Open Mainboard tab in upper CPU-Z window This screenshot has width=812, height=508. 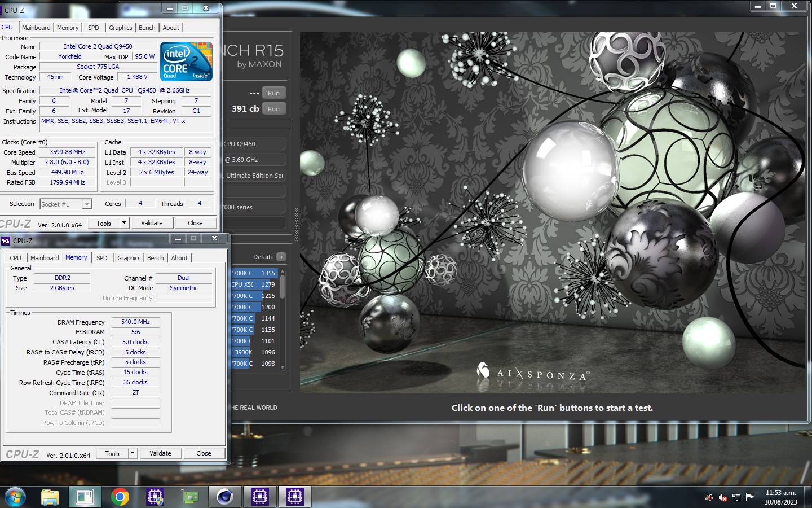tap(36, 28)
